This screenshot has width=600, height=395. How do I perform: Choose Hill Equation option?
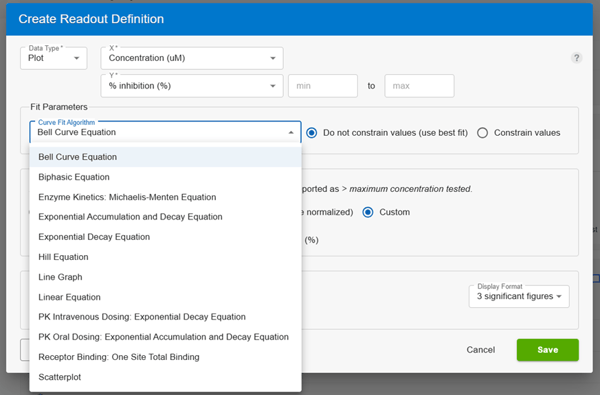click(x=165, y=257)
